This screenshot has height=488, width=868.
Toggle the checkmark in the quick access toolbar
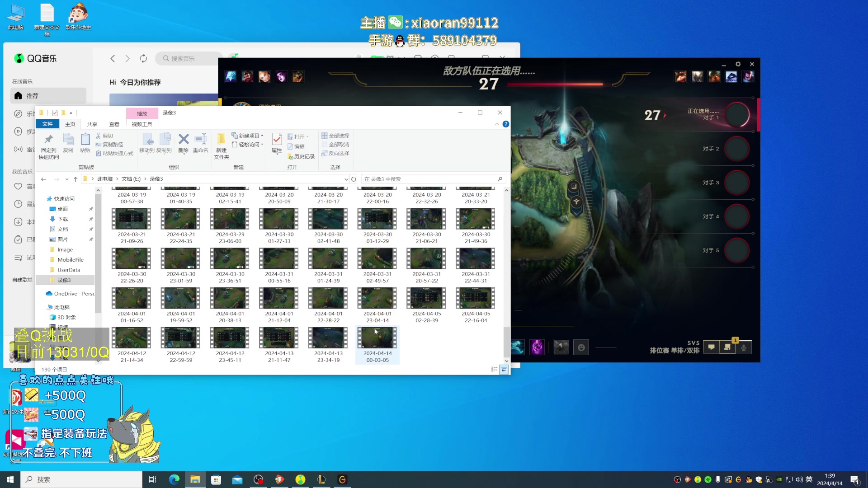[x=55, y=113]
